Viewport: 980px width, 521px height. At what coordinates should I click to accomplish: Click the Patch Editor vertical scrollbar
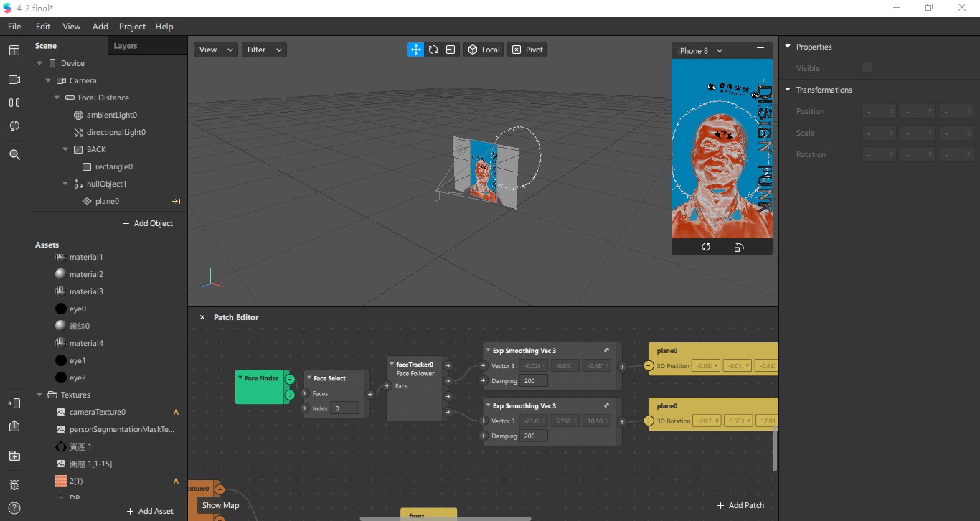(x=774, y=449)
